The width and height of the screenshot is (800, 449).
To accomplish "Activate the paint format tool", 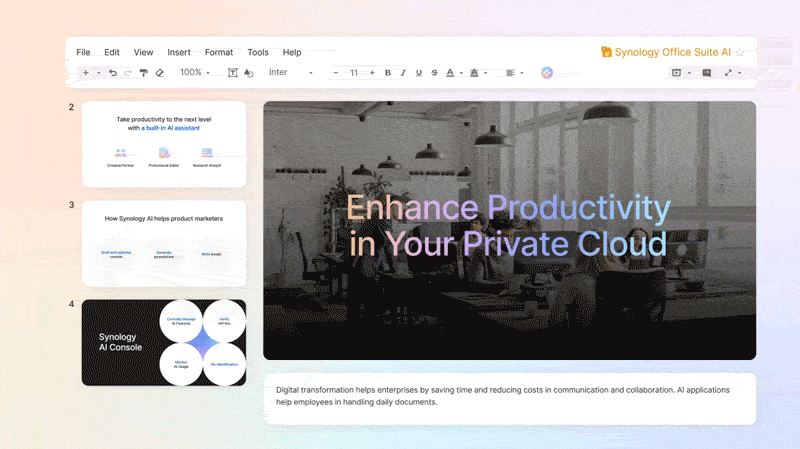I will (x=144, y=73).
